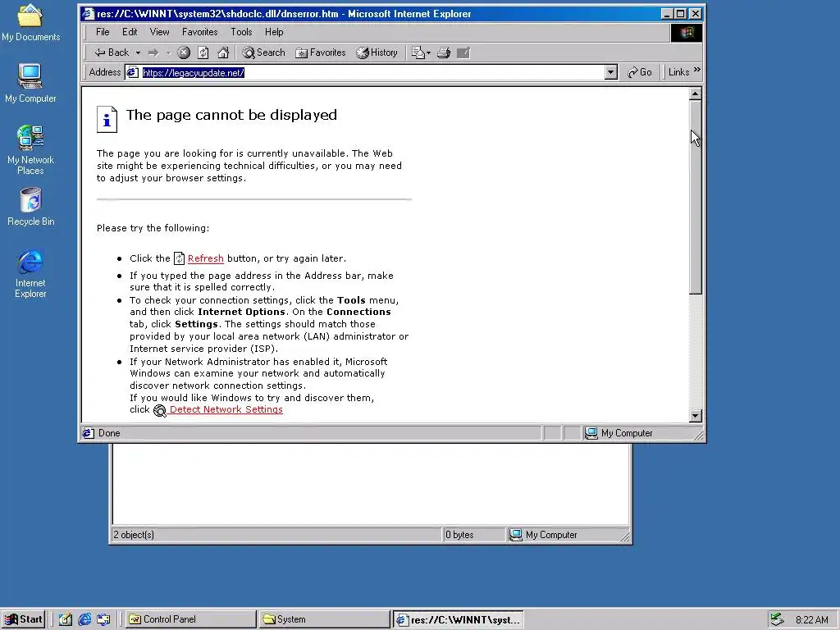Open the Tools menu

[x=241, y=32]
